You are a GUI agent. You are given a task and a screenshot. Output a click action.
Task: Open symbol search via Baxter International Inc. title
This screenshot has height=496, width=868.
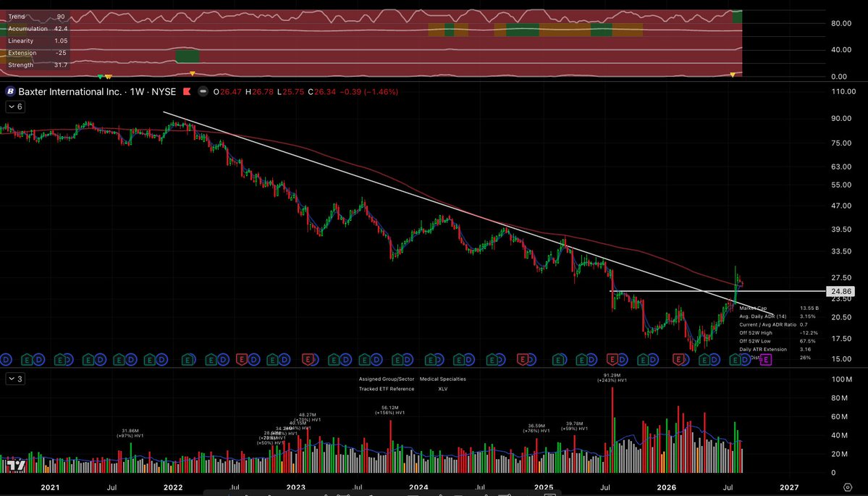point(69,91)
